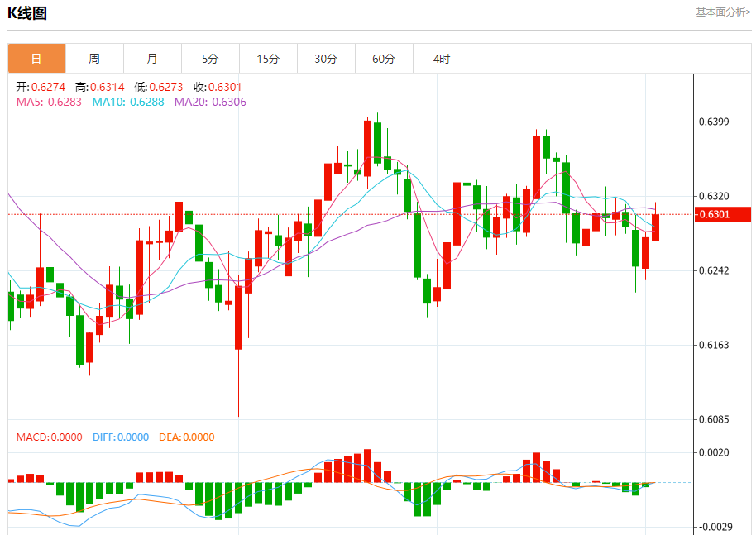
Task: Open the 60分 interval tab
Action: [384, 59]
